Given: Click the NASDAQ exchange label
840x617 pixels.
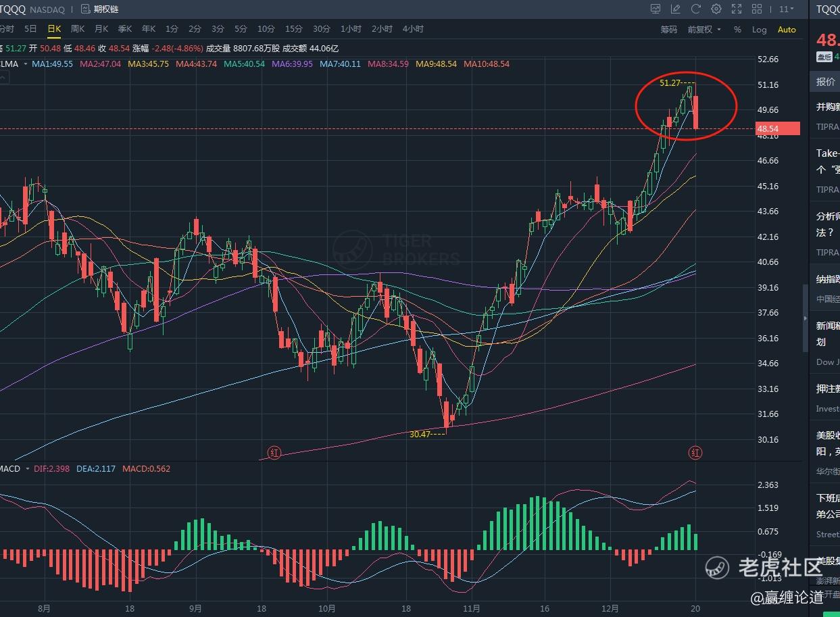Looking at the screenshot, I should click(x=48, y=9).
